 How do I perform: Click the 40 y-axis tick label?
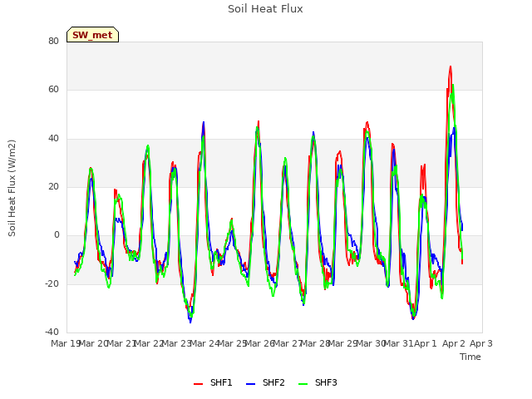(53, 139)
